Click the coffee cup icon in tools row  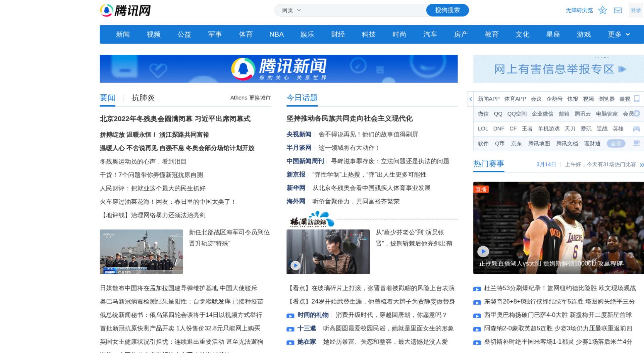tap(636, 143)
